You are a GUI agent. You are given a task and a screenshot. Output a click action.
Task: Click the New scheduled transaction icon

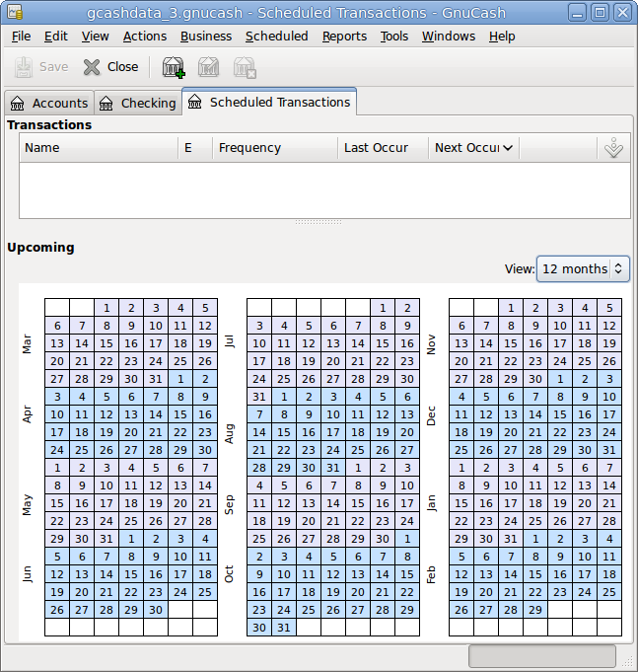pos(174,67)
